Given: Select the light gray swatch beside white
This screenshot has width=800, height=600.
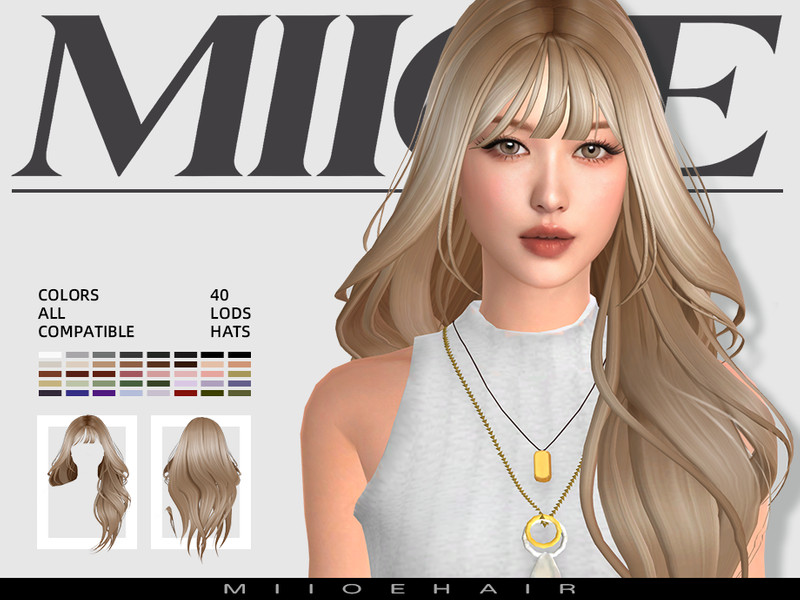Looking at the screenshot, I should [x=77, y=355].
